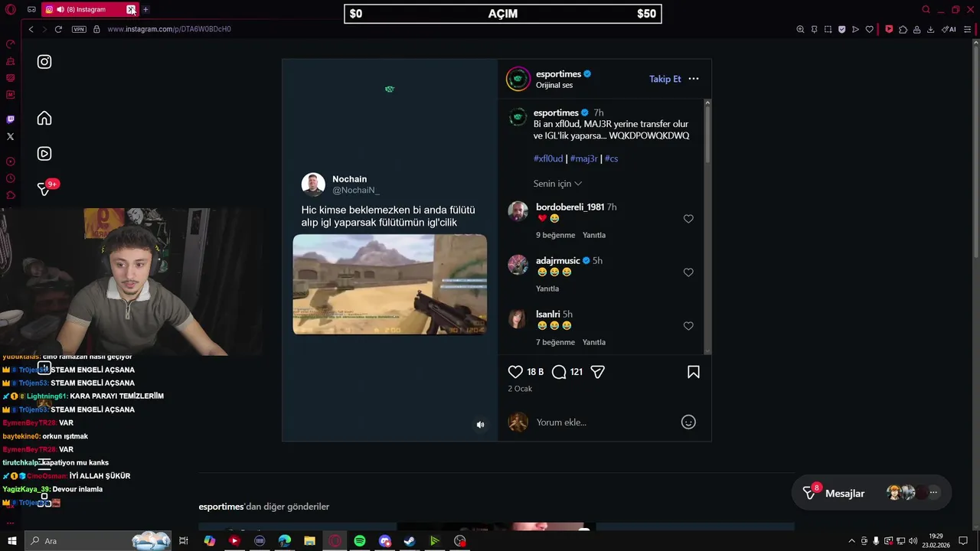Expand the 'Senin için' comment filter
The height and width of the screenshot is (551, 980).
point(557,184)
